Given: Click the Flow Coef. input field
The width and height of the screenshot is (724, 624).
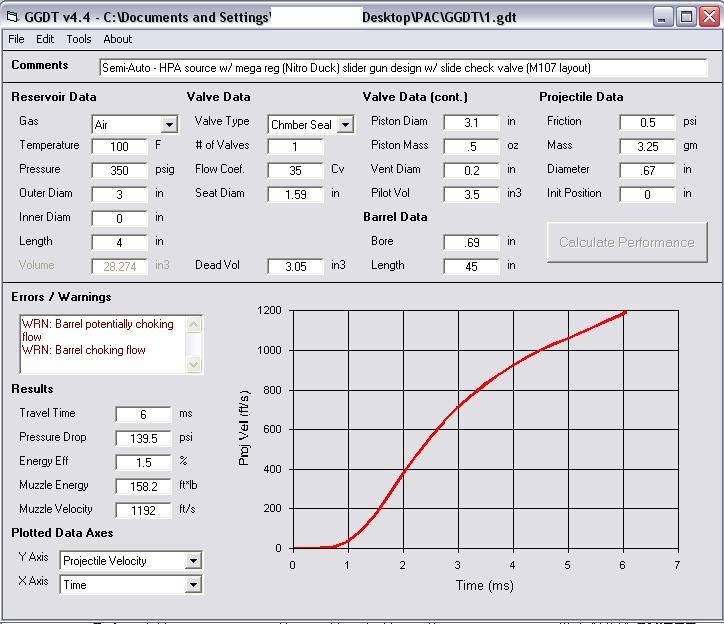Looking at the screenshot, I should coord(295,170).
